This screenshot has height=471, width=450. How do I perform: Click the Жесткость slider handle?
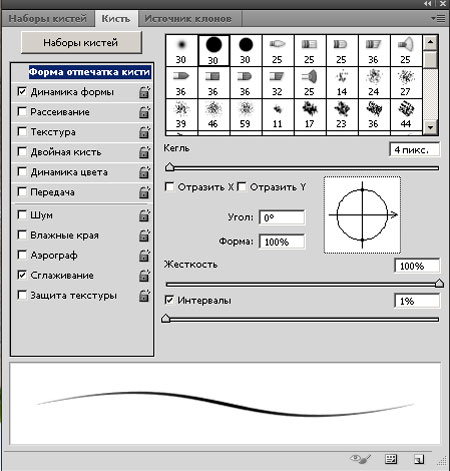pos(439,283)
